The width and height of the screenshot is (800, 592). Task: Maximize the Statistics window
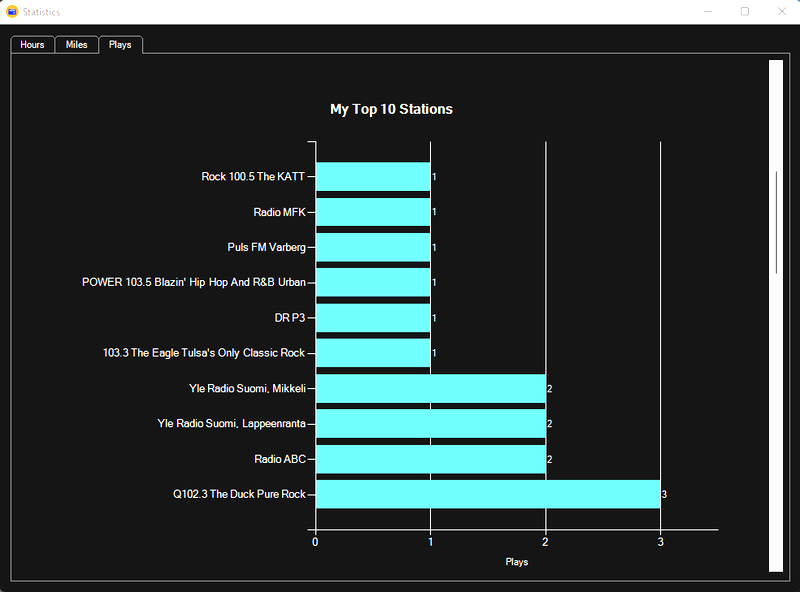tap(744, 12)
